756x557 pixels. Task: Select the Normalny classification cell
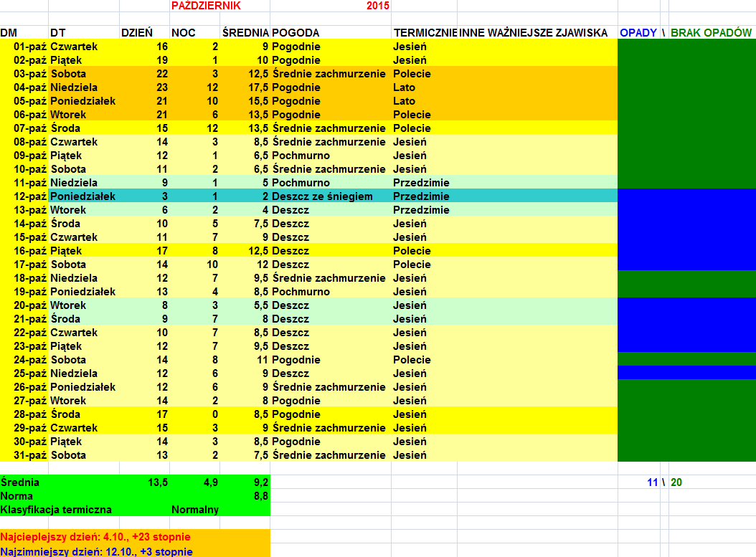tap(194, 510)
